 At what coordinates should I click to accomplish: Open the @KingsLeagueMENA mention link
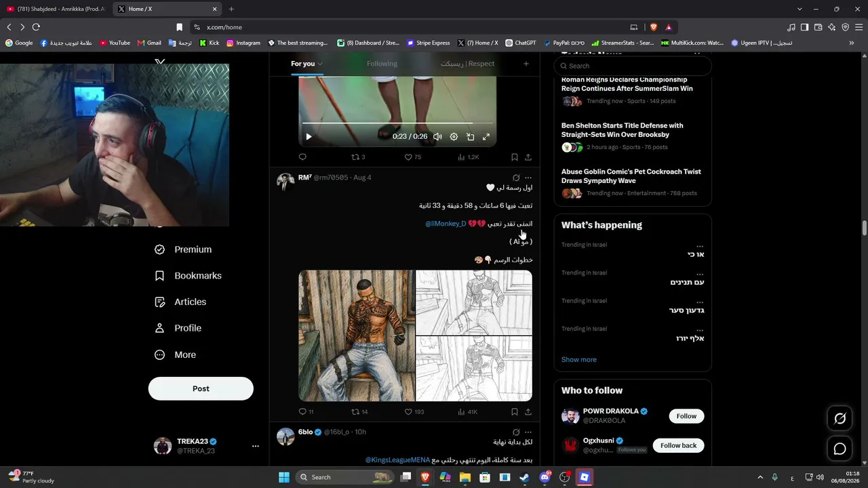397,460
